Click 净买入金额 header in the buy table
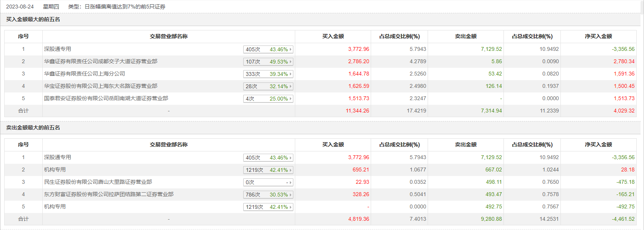 point(598,36)
